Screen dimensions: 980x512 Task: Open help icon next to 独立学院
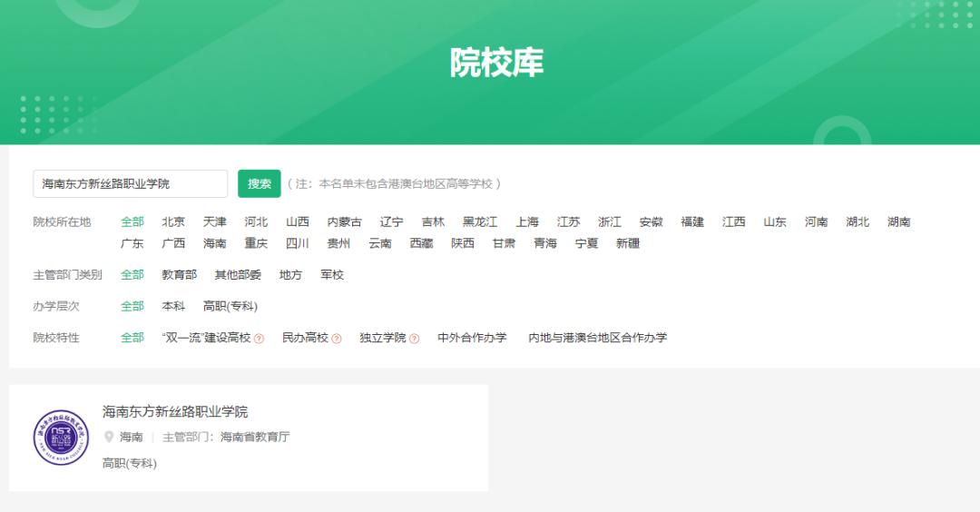pyautogui.click(x=414, y=339)
